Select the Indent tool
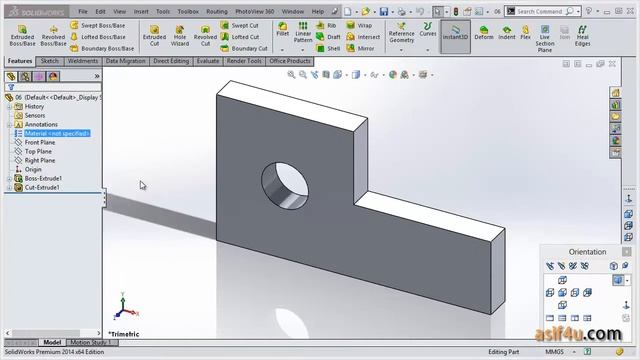Screen dimensions: 640x360 507,32
